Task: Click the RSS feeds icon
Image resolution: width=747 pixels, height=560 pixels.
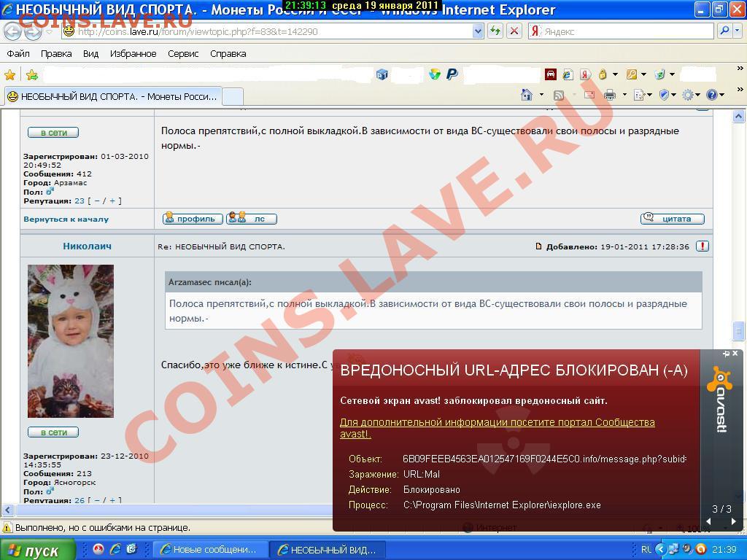Action: click(559, 96)
